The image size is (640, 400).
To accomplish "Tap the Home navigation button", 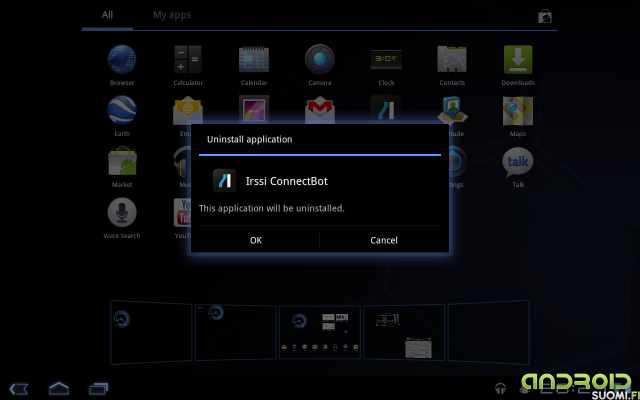I will 59,388.
